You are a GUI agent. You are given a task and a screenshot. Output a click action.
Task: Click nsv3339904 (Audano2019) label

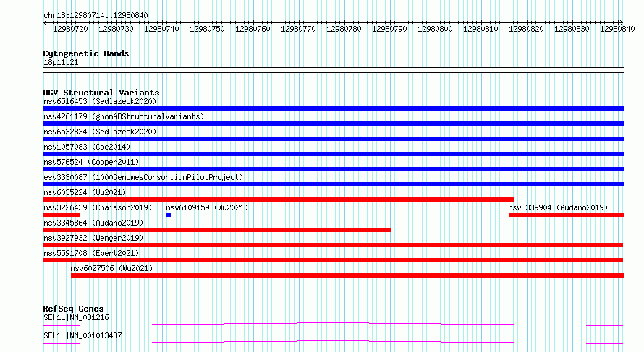tap(558, 207)
